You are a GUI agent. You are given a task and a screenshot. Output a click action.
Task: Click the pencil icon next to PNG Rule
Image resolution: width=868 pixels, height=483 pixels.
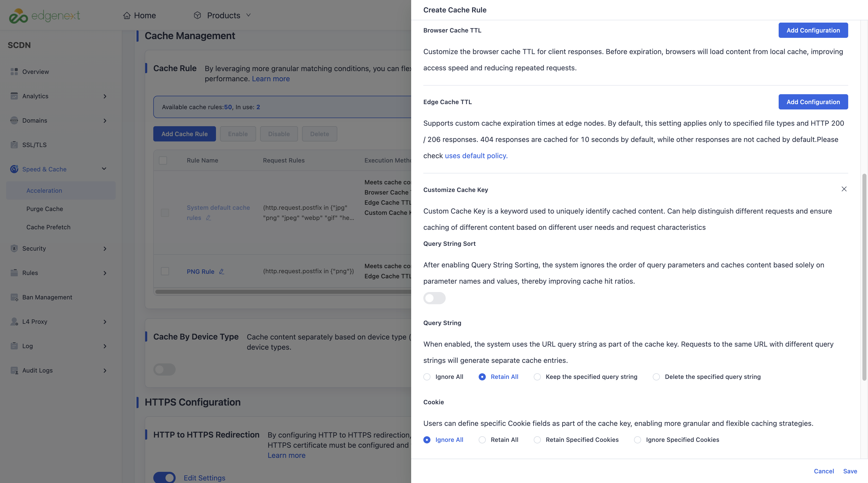point(221,271)
